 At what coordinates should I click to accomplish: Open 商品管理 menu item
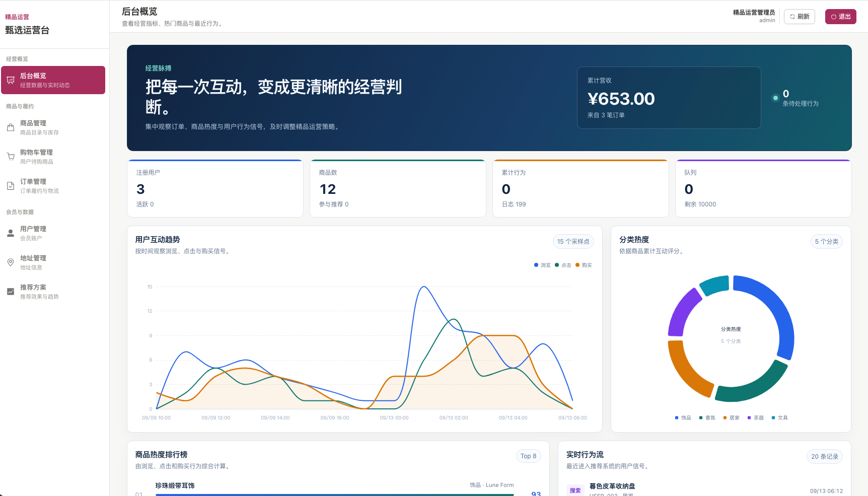pyautogui.click(x=53, y=127)
